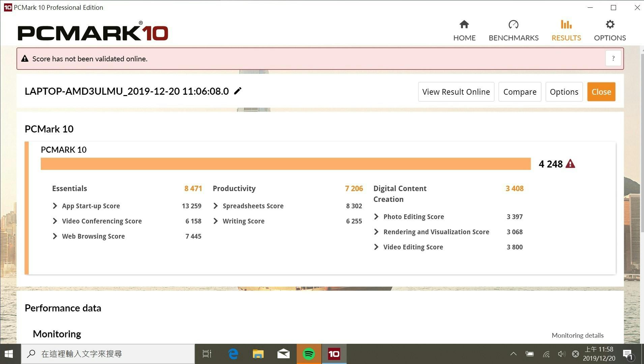Click the warning triangle in validation banner
644x364 pixels.
[25, 59]
